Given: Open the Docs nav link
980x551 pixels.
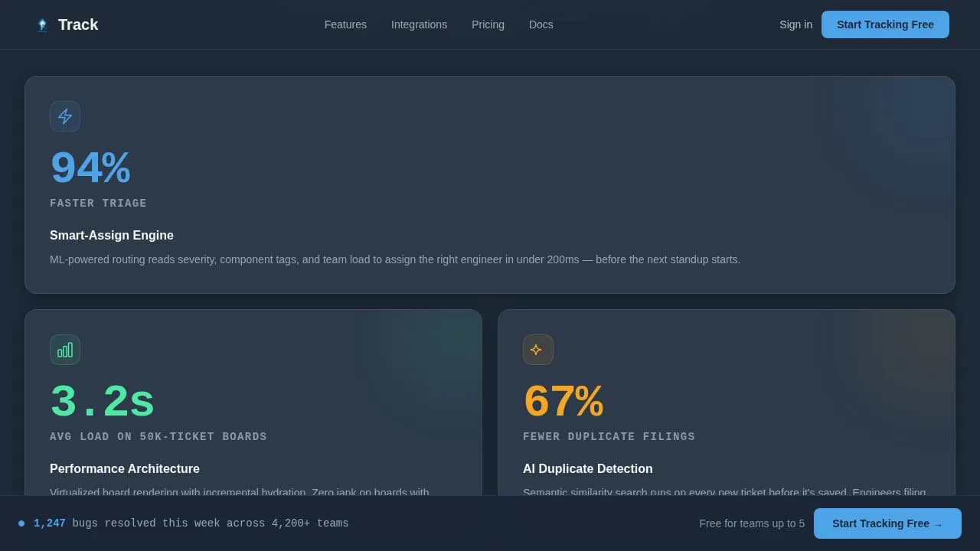Looking at the screenshot, I should click(x=541, y=24).
